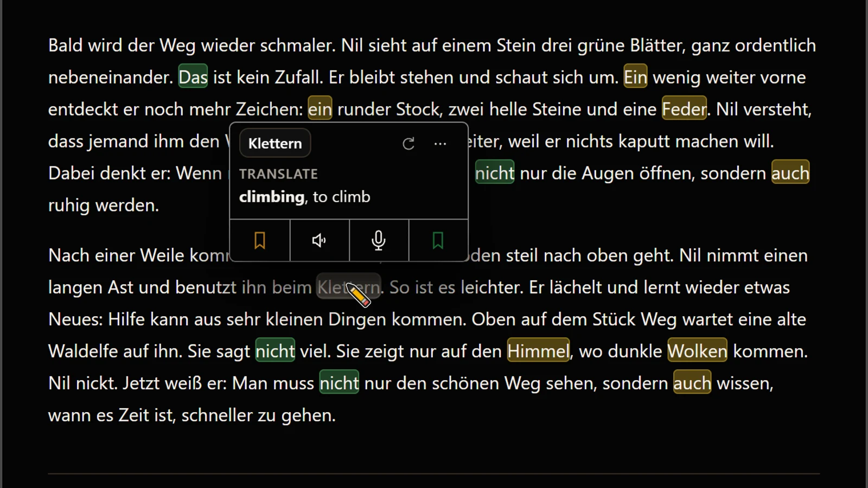This screenshot has width=868, height=488.
Task: Click the highlighted capitalized word 'Ein'
Action: pyautogui.click(x=635, y=77)
